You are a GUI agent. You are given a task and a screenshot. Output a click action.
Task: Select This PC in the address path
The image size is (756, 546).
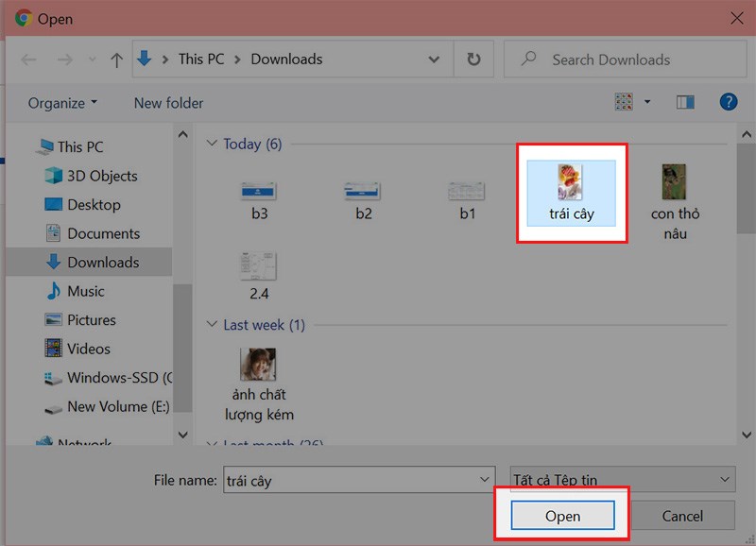pos(201,59)
